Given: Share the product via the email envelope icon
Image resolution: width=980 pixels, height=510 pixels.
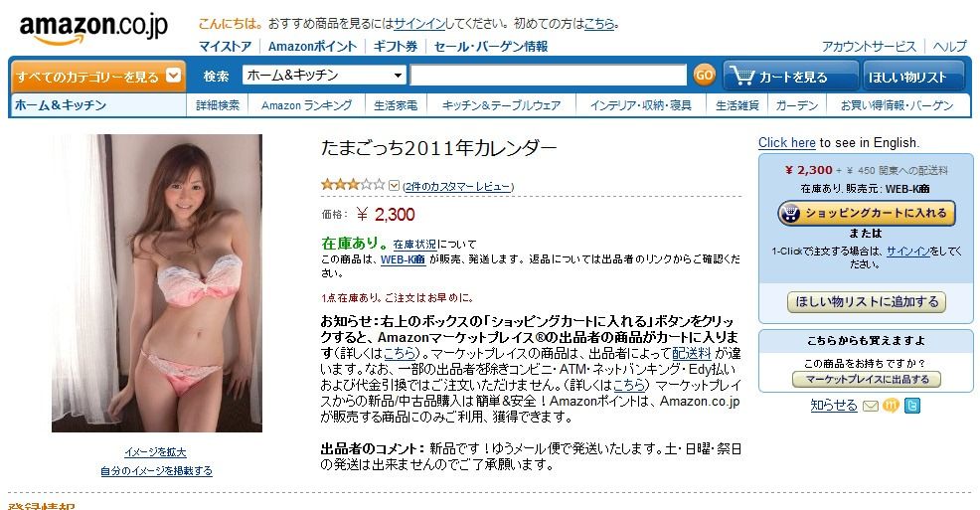Looking at the screenshot, I should [x=870, y=407].
